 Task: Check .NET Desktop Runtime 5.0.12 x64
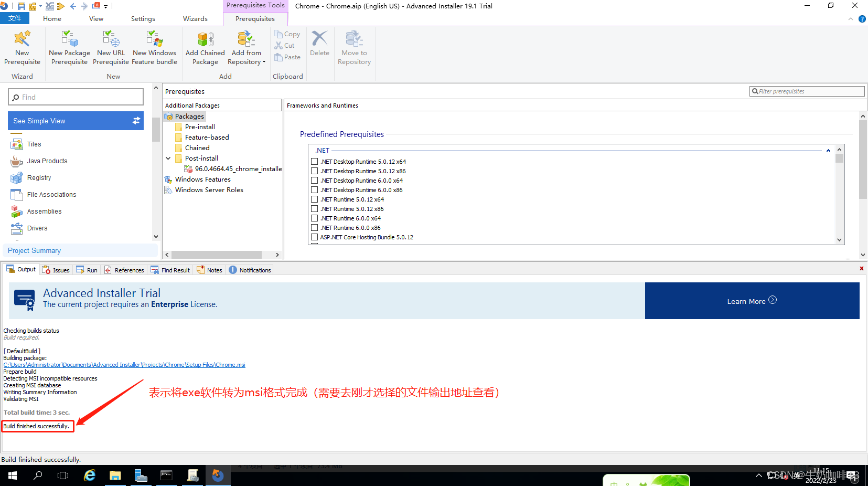tap(315, 162)
